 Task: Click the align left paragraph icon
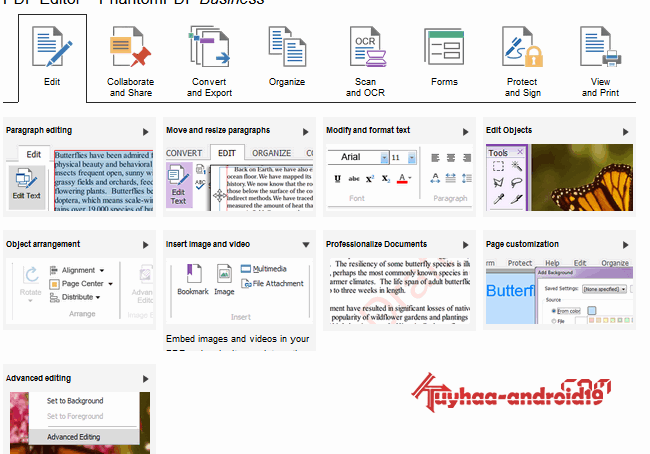coord(435,158)
